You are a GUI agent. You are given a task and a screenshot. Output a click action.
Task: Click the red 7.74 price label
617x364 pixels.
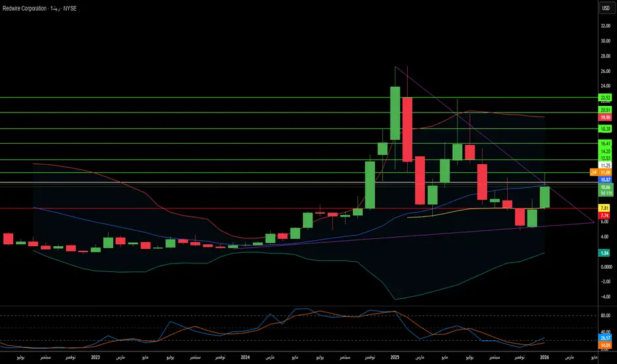pos(604,215)
